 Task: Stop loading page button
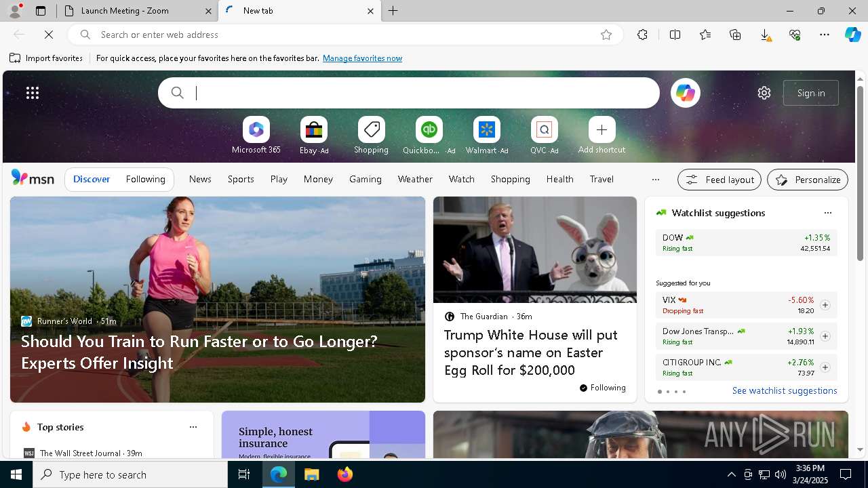point(49,35)
